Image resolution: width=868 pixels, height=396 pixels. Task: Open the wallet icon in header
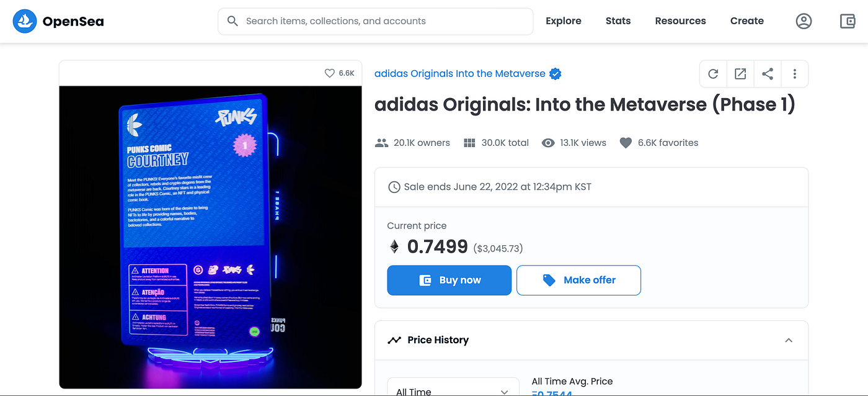[848, 21]
